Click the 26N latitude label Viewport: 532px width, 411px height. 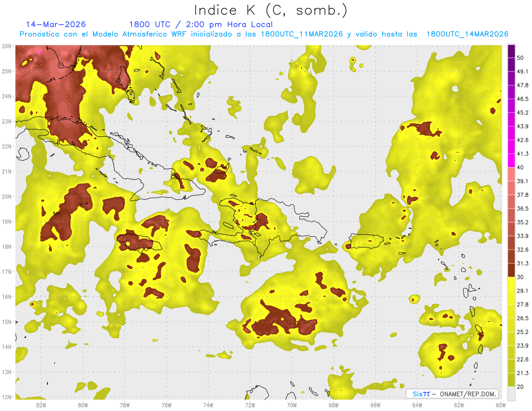tap(7, 46)
